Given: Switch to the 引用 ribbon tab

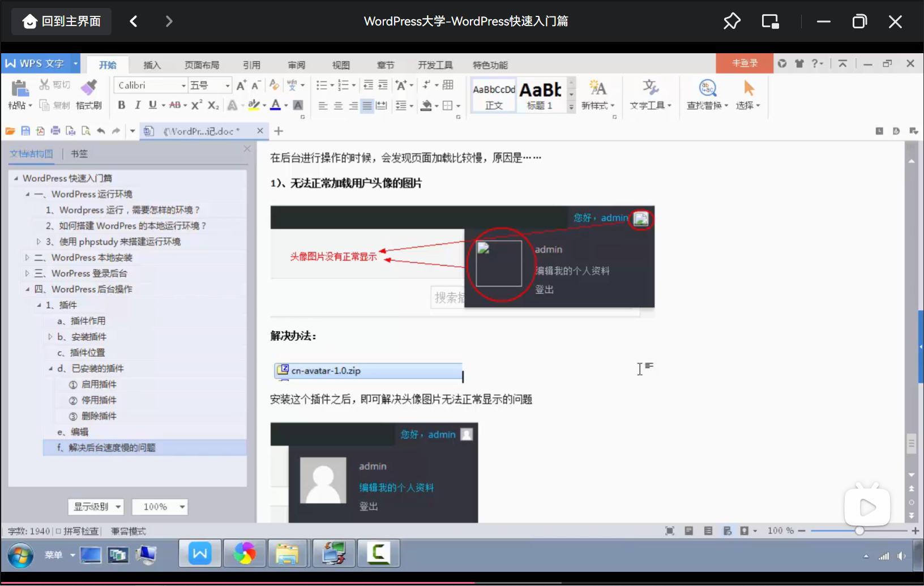Looking at the screenshot, I should (251, 65).
